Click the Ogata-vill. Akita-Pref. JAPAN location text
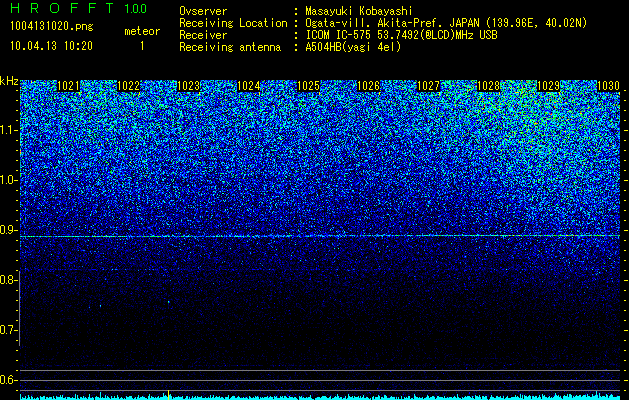The image size is (629, 400). point(446,23)
